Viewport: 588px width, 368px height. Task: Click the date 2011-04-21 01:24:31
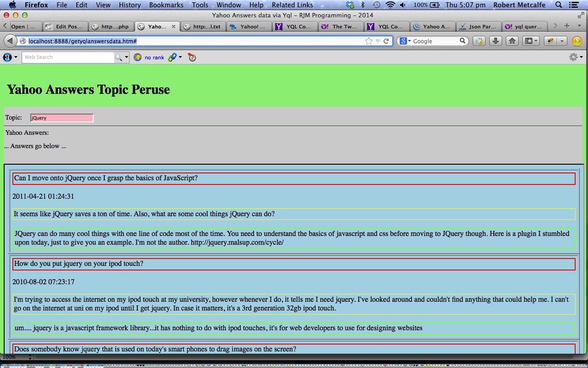[x=43, y=196]
